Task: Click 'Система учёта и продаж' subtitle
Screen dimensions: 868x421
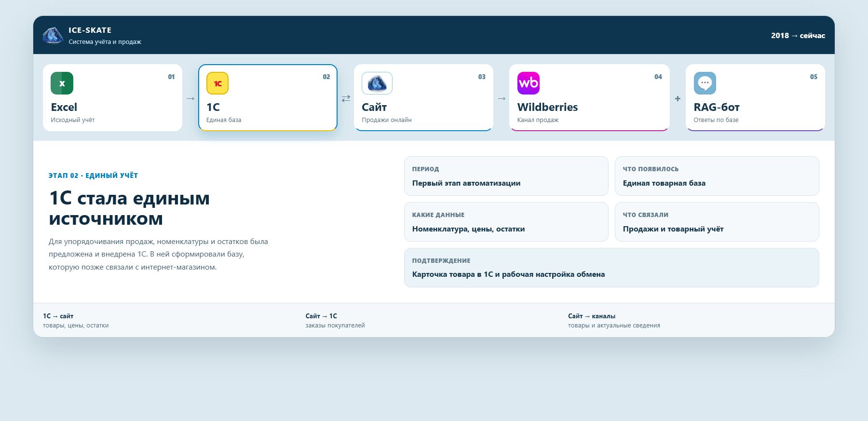Action: (x=105, y=42)
